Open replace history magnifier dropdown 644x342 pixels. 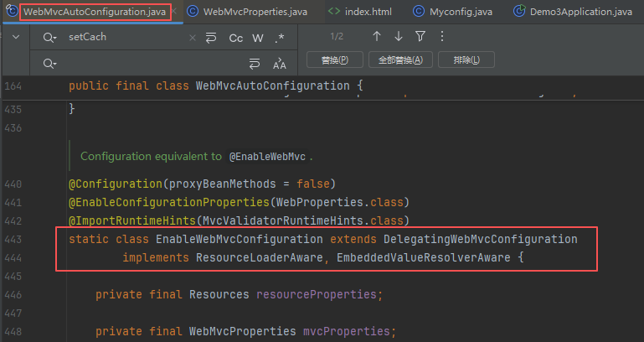pos(49,64)
